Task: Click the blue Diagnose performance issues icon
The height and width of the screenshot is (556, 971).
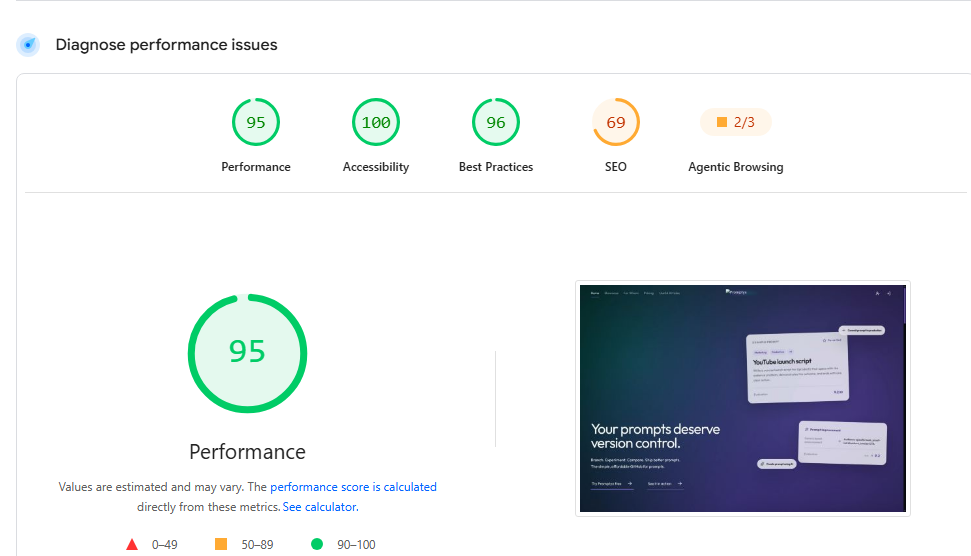Action: 28,45
